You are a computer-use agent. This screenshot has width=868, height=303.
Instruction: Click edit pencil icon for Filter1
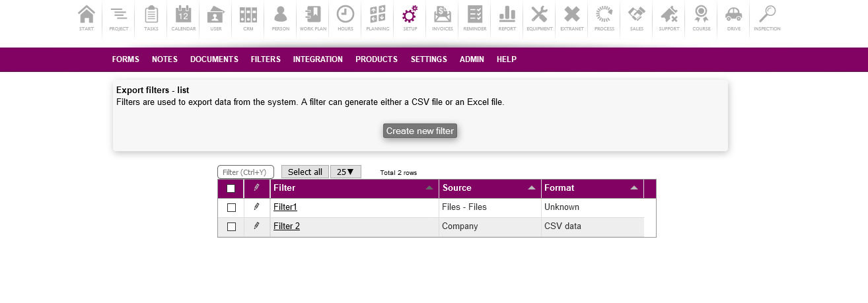(x=257, y=207)
